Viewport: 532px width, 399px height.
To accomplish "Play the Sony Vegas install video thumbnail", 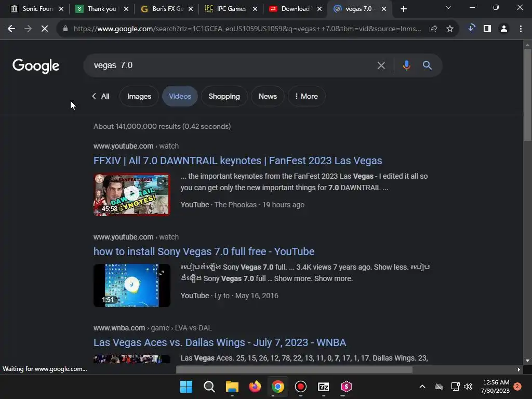I will pyautogui.click(x=131, y=285).
